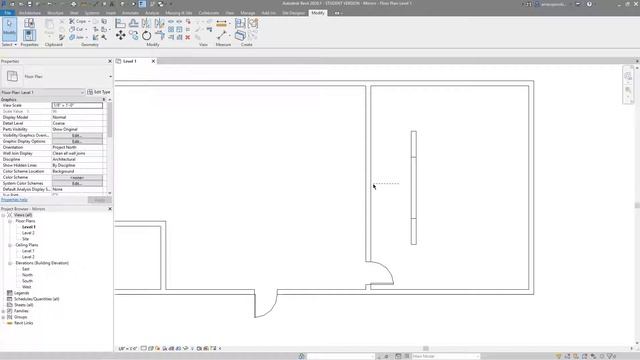The width and height of the screenshot is (640, 360).
Task: Open the Select dropdown under Modify
Action: [9, 44]
